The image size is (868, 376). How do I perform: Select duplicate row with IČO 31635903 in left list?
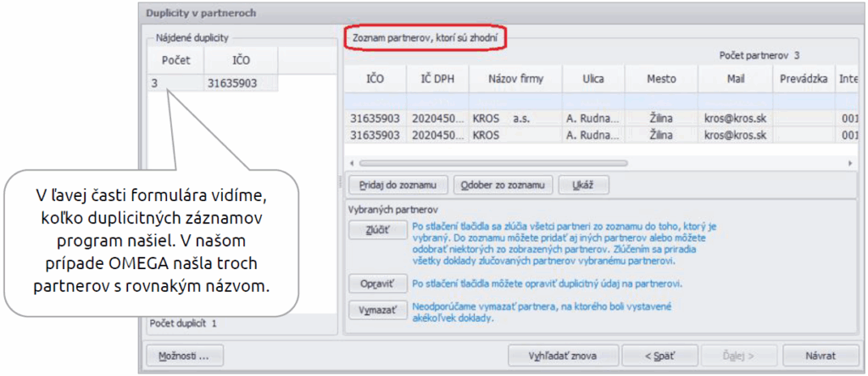point(212,84)
